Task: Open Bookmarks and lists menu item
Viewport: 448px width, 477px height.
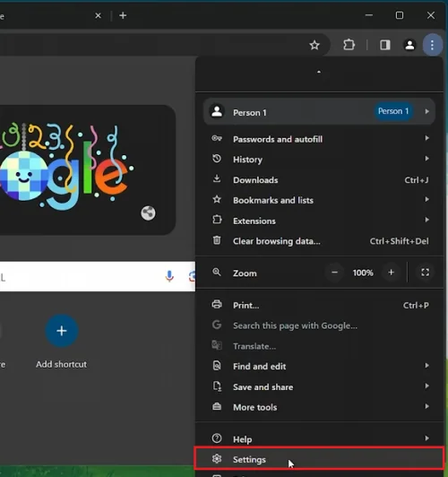Action: point(319,200)
